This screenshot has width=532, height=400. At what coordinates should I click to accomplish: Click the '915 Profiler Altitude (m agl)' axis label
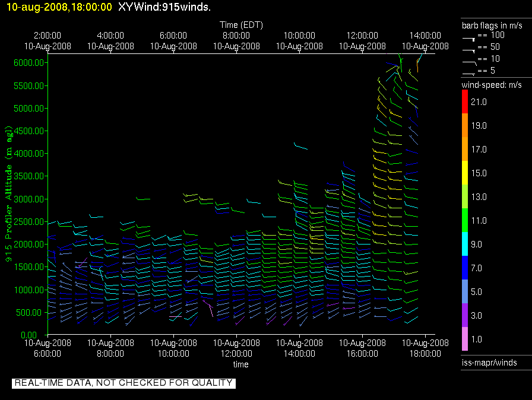tap(8, 193)
